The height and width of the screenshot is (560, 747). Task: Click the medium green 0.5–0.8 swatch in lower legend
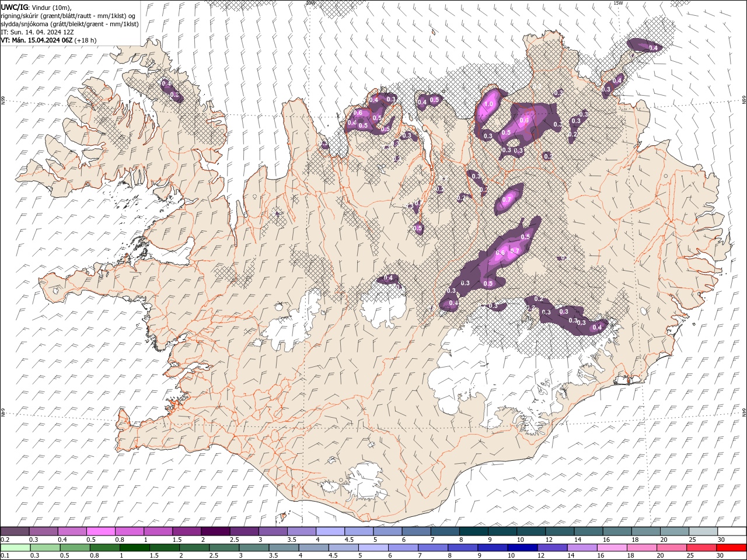75,548
